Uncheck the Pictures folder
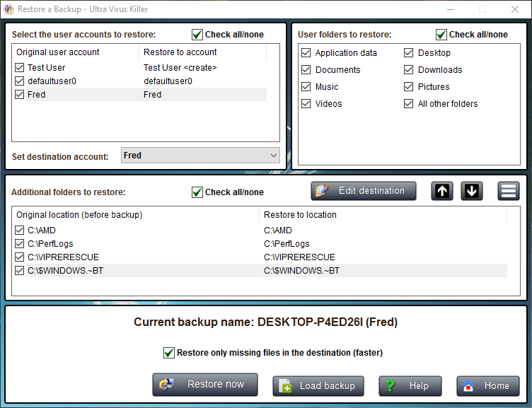Viewport: 532px width, 408px height. [x=408, y=86]
